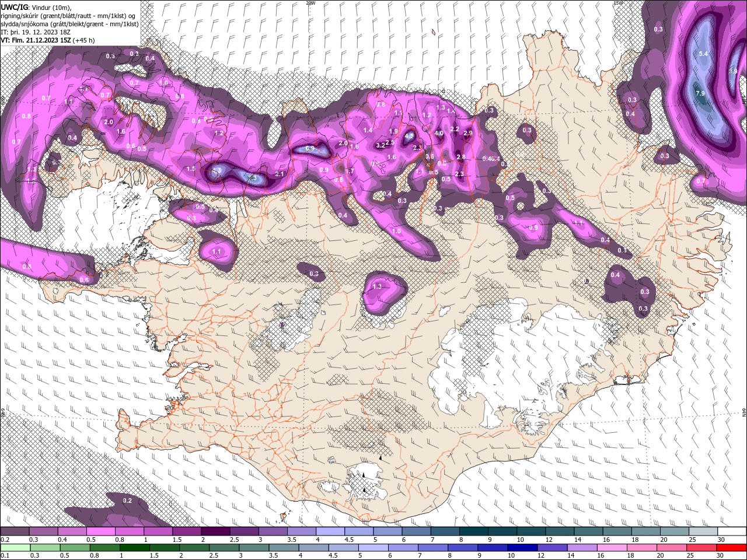Click the 'IT: þri. 19. 12. 2023 18Z' line
The width and height of the screenshot is (747, 560).
point(36,32)
